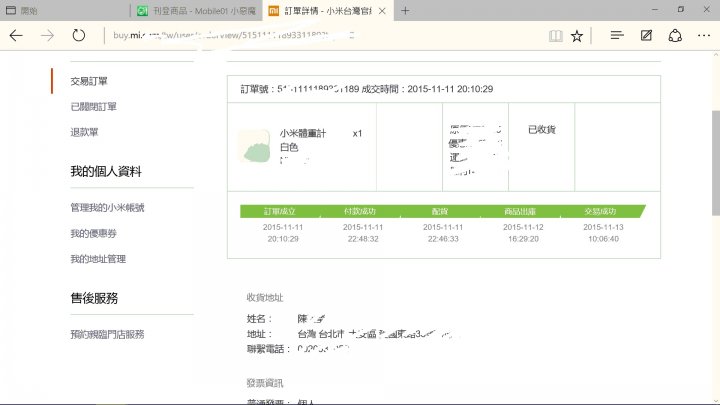Open the More actions ellipsis menu
Image resolution: width=720 pixels, height=405 pixels.
(704, 35)
